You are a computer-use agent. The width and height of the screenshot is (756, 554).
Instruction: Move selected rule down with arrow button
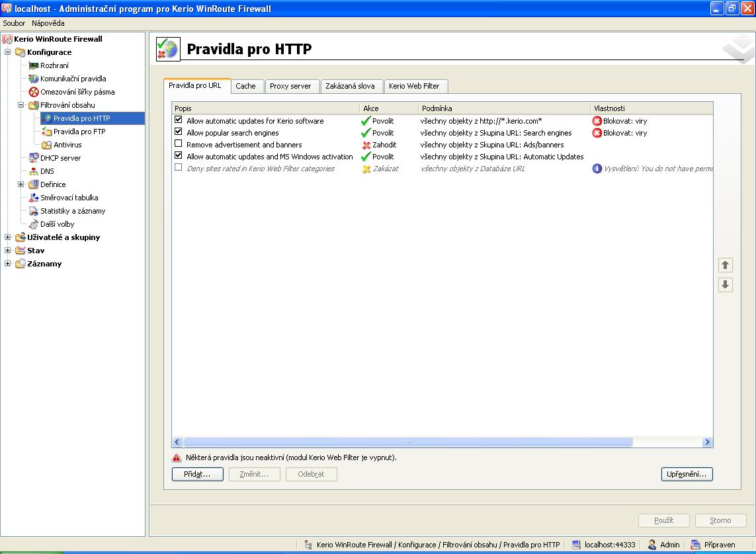tap(725, 285)
